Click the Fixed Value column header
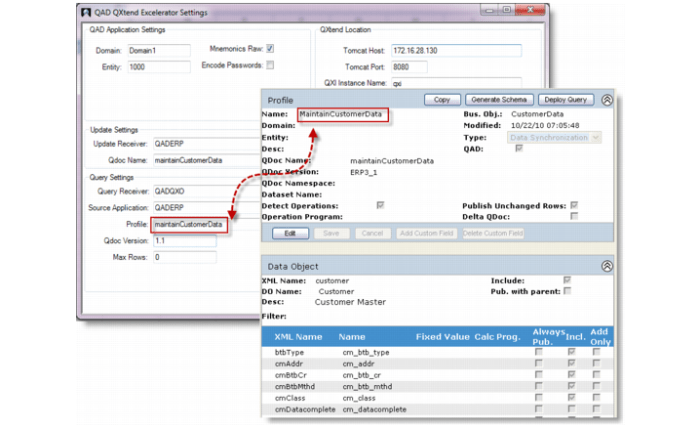The image size is (700, 428). pyautogui.click(x=442, y=337)
